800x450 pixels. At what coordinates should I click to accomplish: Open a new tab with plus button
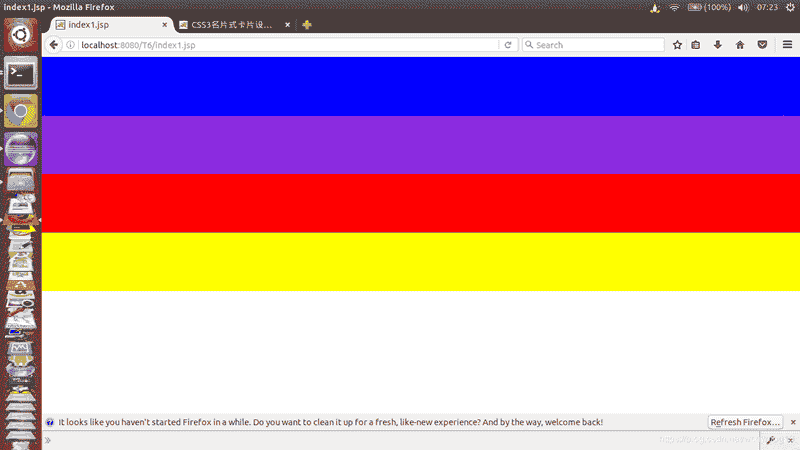coord(307,25)
